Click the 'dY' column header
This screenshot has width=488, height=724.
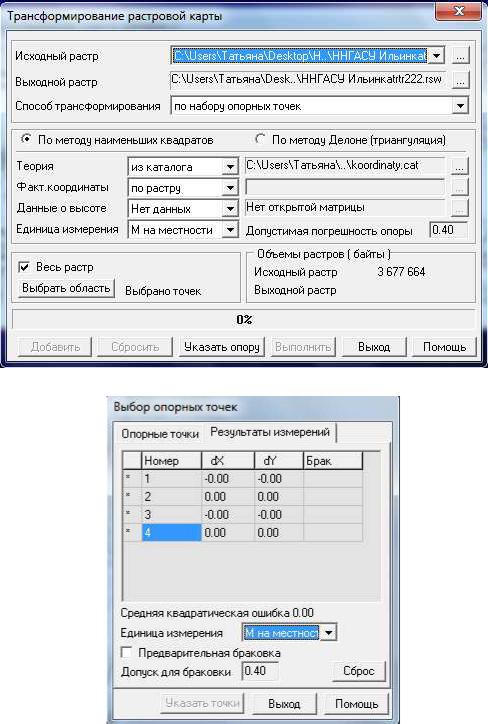279,460
